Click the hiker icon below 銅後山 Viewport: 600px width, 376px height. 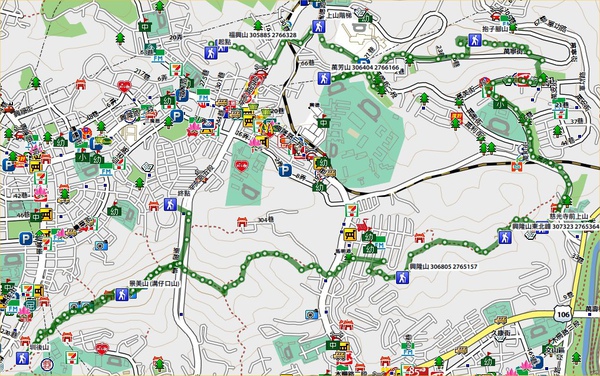point(22,358)
